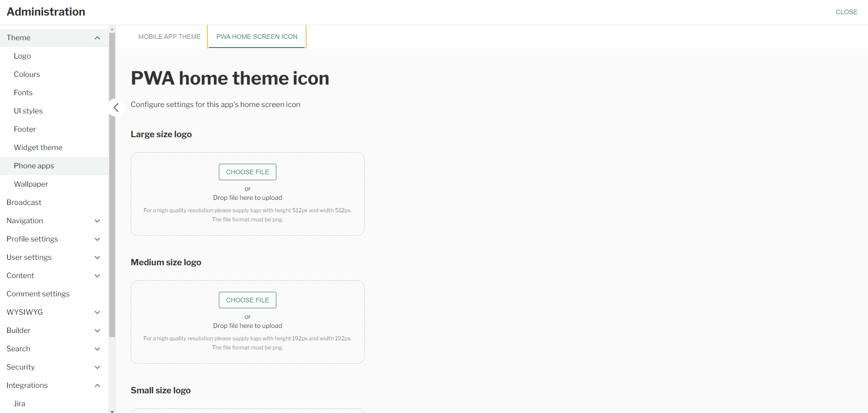Close the Administration panel
Viewport: 868px width, 413px height.
pyautogui.click(x=846, y=12)
